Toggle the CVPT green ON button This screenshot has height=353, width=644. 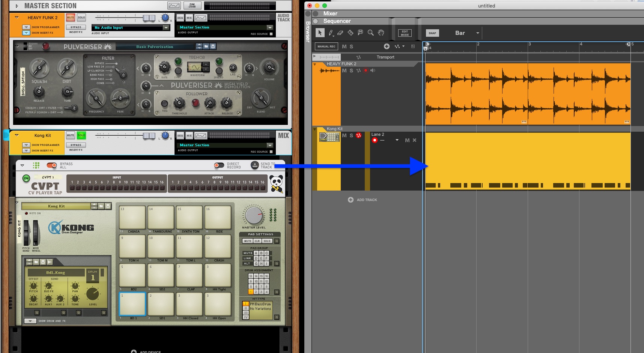pyautogui.click(x=26, y=178)
